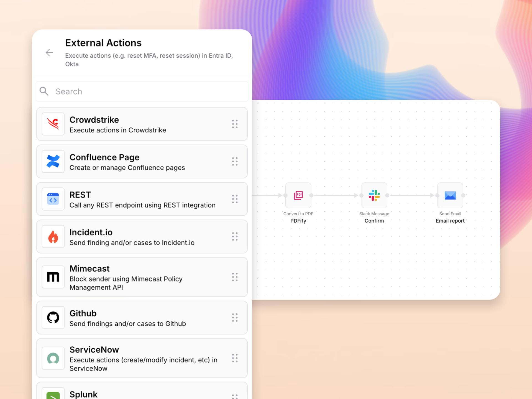Click 'Send findings and/or cases to Github' text

[x=128, y=324]
